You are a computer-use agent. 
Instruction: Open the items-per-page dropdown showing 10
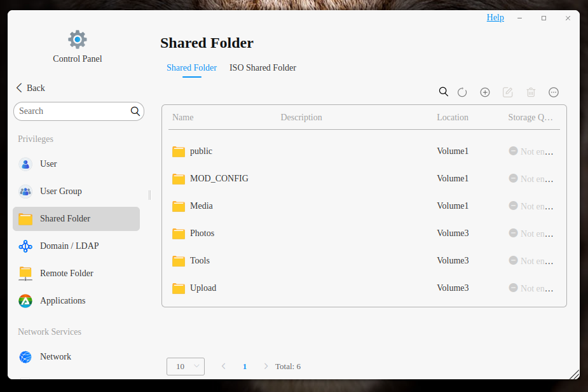(186, 367)
